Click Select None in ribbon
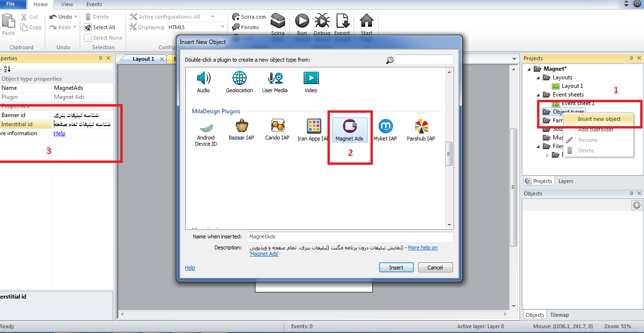 click(103, 38)
